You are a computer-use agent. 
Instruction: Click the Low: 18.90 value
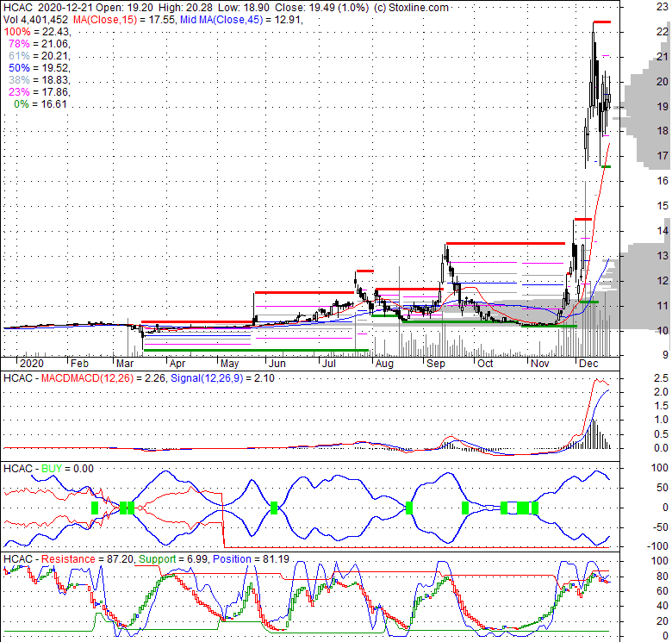(244, 8)
